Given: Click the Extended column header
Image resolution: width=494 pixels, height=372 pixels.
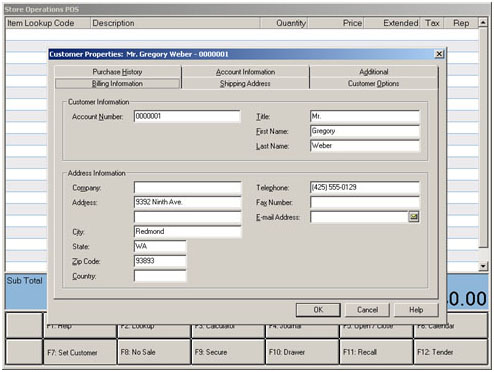Looking at the screenshot, I should point(392,23).
